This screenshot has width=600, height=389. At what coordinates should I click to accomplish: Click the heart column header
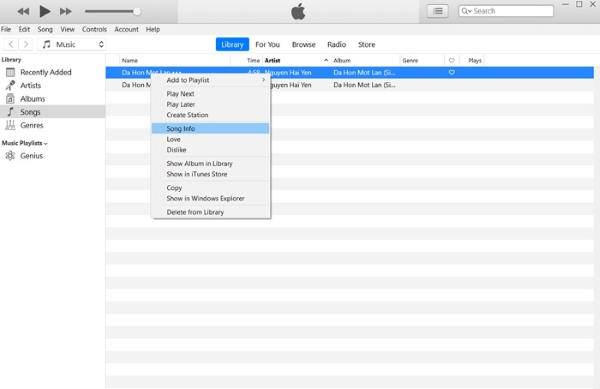pos(452,60)
